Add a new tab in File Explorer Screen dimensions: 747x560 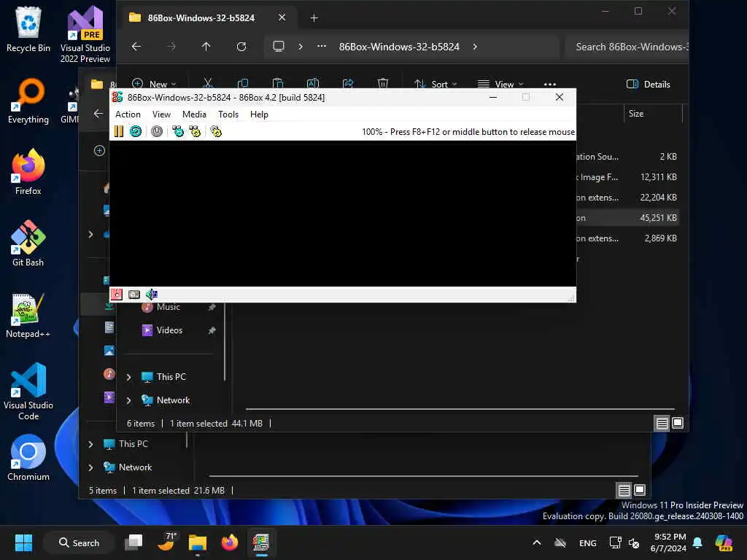(x=314, y=18)
